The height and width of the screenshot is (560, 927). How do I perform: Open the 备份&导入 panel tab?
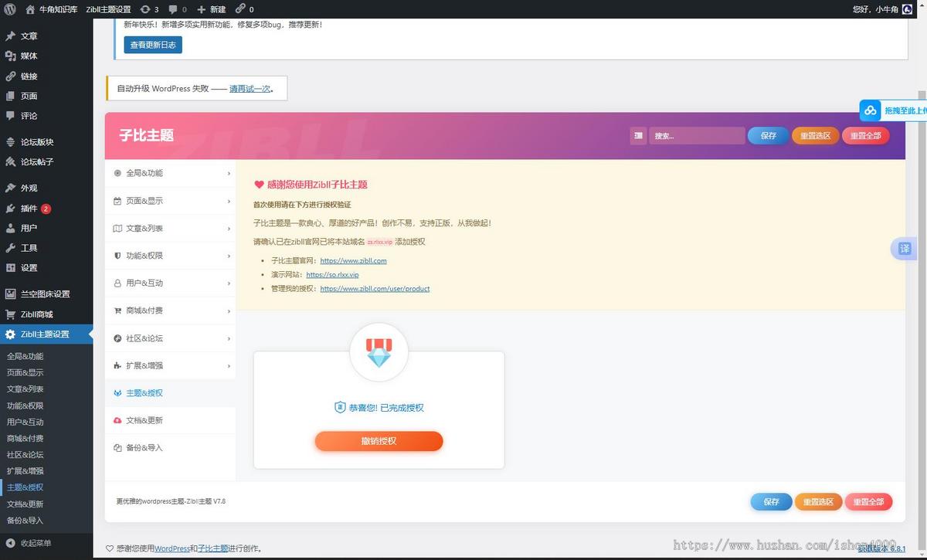click(x=170, y=448)
